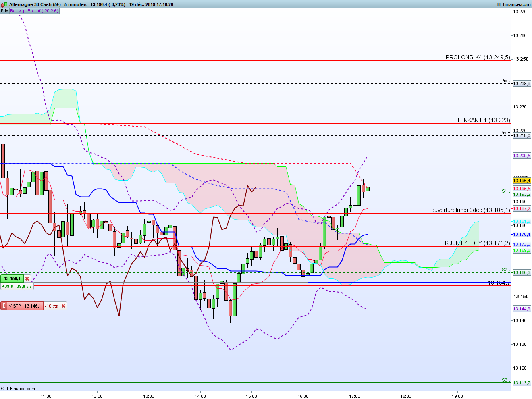Click the Piv H pivot label
This screenshot has height=399, width=532.
(x=505, y=133)
